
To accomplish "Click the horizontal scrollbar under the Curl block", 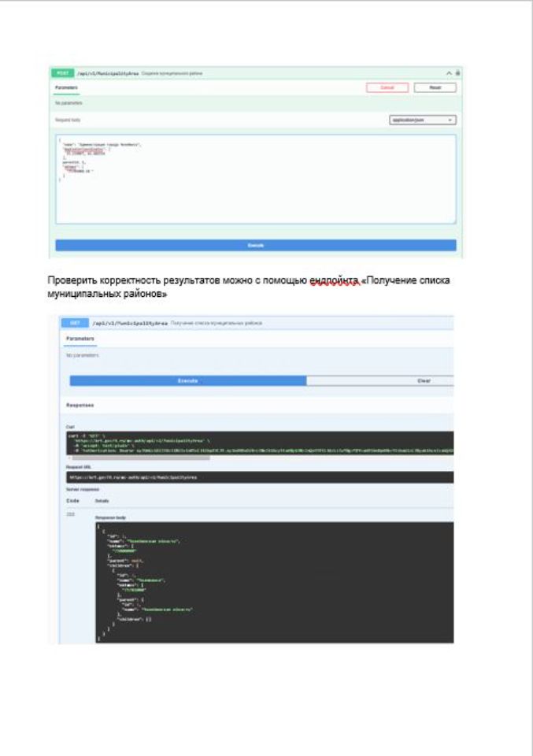I will (141, 458).
